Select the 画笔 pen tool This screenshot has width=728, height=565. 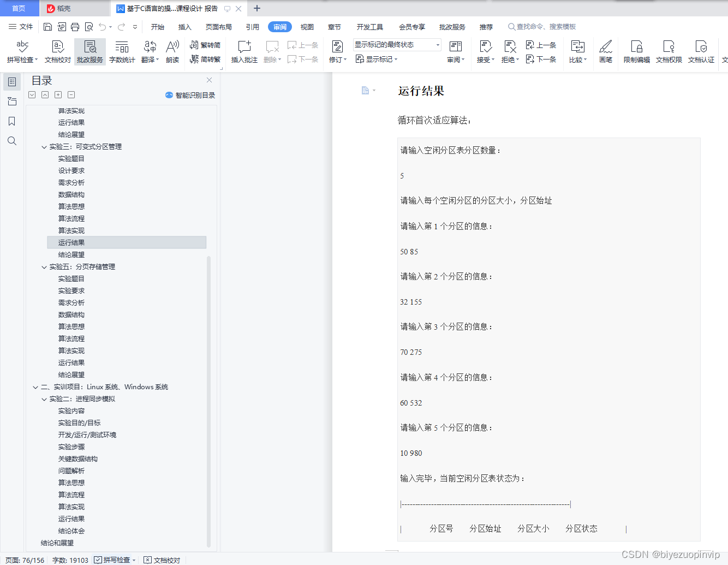(606, 52)
